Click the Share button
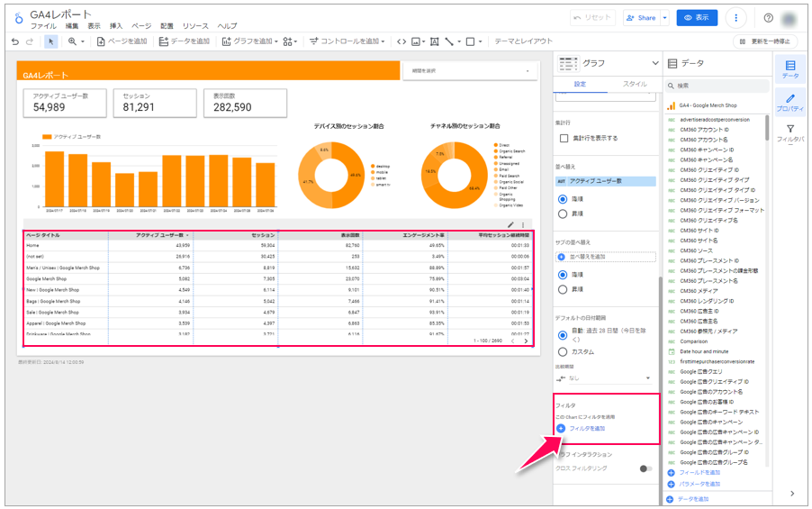 642,18
